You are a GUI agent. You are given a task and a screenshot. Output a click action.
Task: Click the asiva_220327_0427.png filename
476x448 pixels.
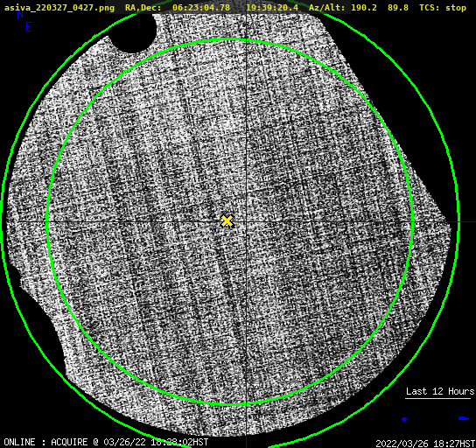click(x=59, y=8)
